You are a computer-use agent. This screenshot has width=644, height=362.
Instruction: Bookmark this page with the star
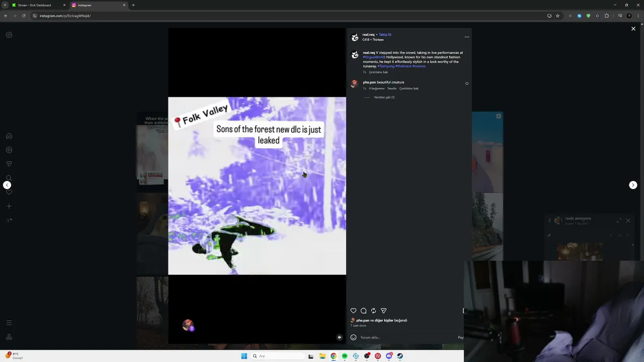coord(557,16)
